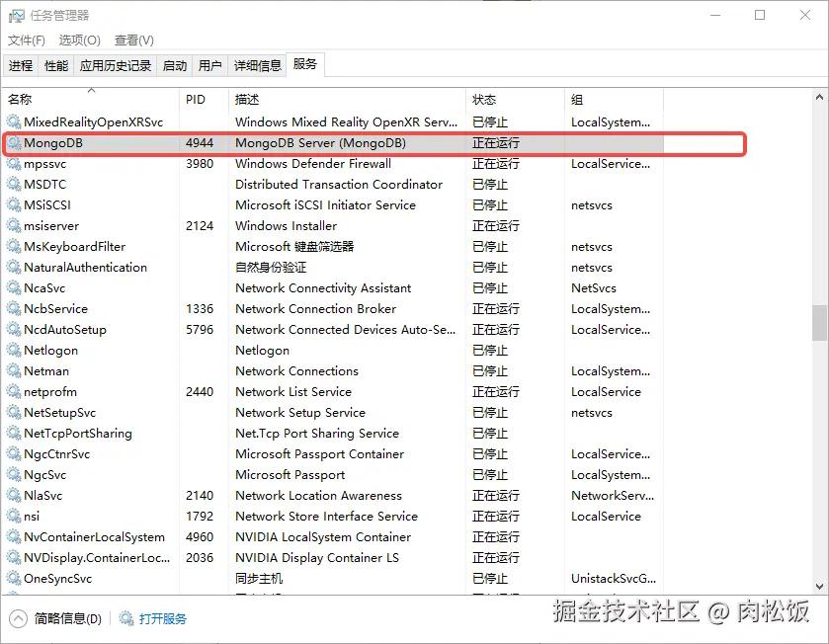This screenshot has width=829, height=644.
Task: Click the MsKeyboardFilter service gear icon
Action: tap(14, 247)
